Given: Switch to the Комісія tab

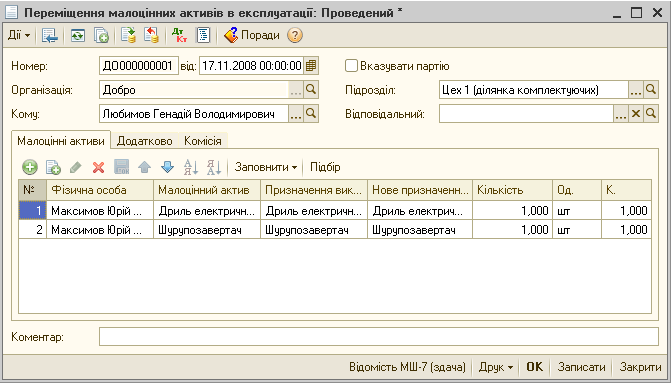Looking at the screenshot, I should coord(203,141).
